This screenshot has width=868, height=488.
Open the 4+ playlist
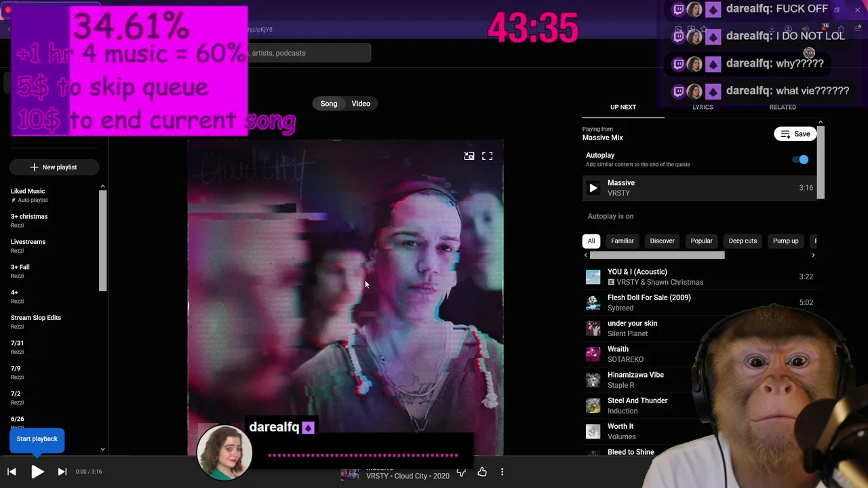click(14, 292)
